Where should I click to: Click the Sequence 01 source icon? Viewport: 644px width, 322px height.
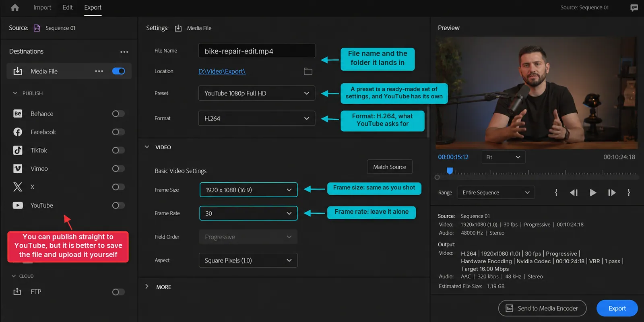37,28
